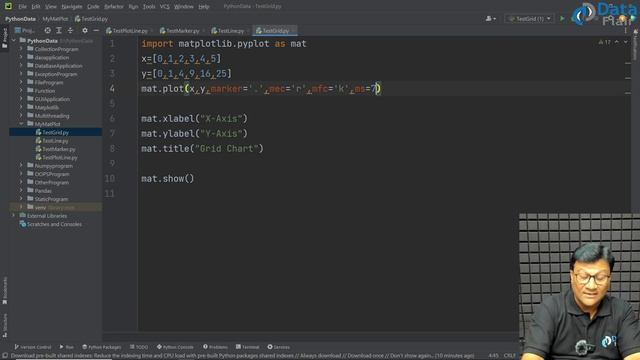Screen dimensions: 640x360
Task: Open the Bookmarks side tab
Action: click(4, 290)
